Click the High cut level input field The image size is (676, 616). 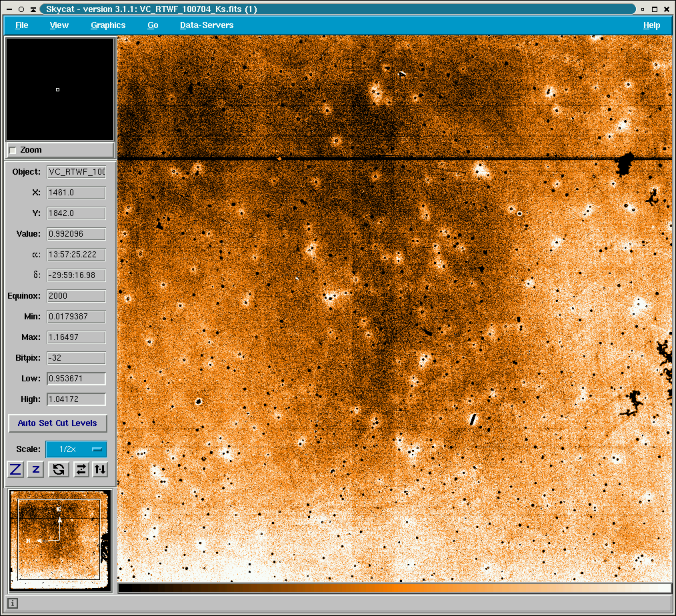tap(76, 399)
